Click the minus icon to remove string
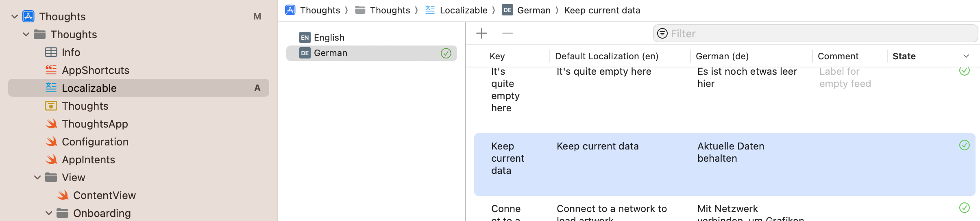 pyautogui.click(x=507, y=33)
